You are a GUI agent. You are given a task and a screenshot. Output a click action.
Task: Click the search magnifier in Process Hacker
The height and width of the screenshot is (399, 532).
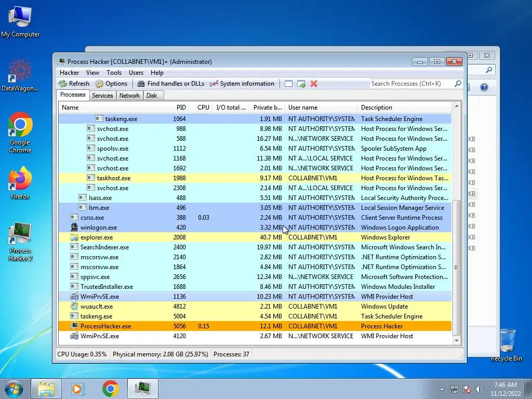click(458, 84)
